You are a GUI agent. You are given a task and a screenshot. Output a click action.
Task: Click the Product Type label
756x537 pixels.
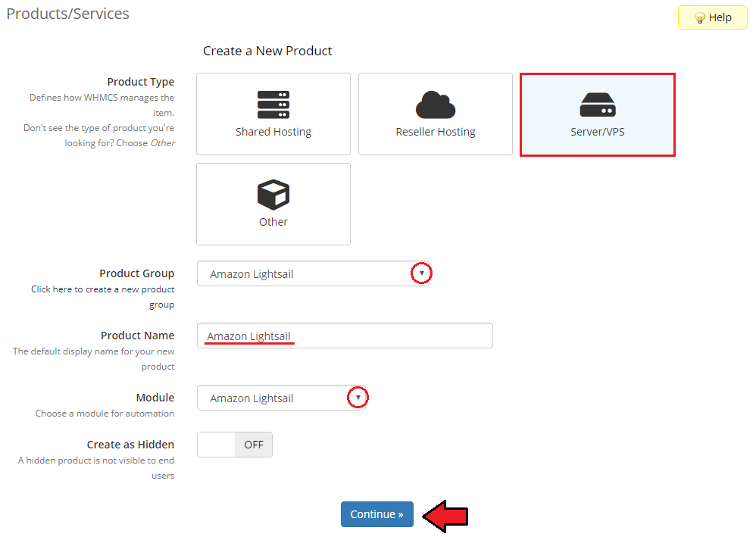click(141, 82)
